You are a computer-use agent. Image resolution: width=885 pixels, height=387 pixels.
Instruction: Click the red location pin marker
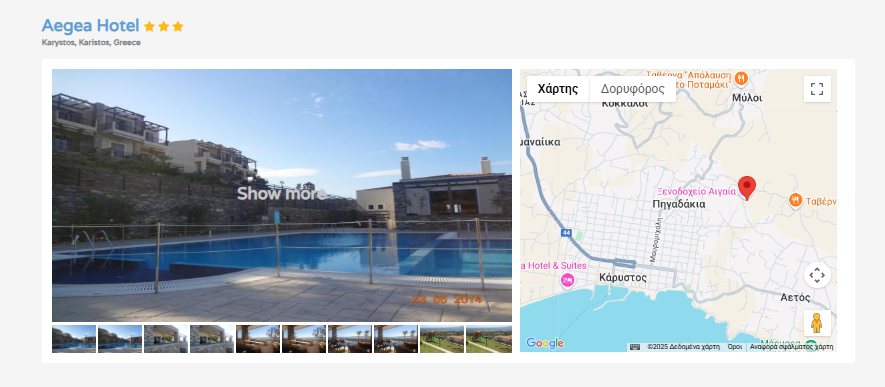pos(747,188)
